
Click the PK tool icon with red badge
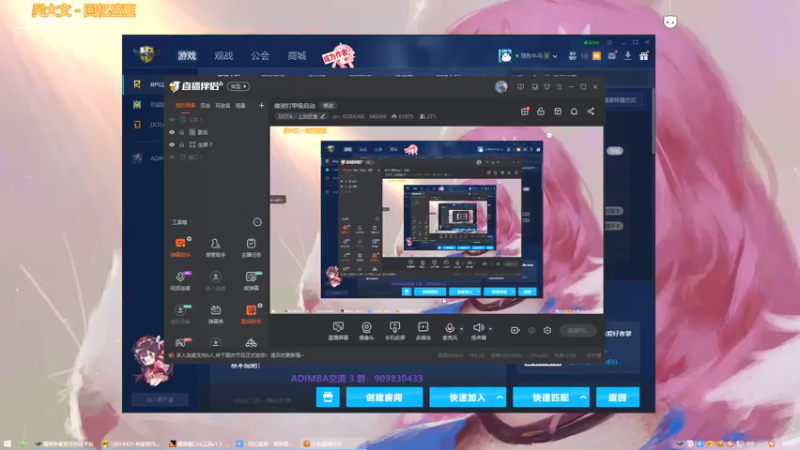182,343
